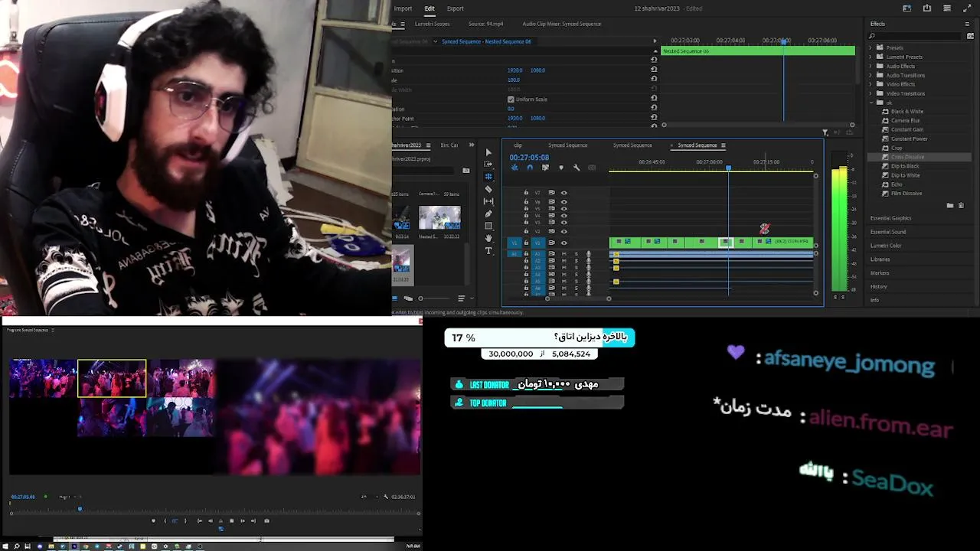Viewport: 980px width, 551px height.
Task: Select the Rectangle tool
Action: (x=488, y=226)
